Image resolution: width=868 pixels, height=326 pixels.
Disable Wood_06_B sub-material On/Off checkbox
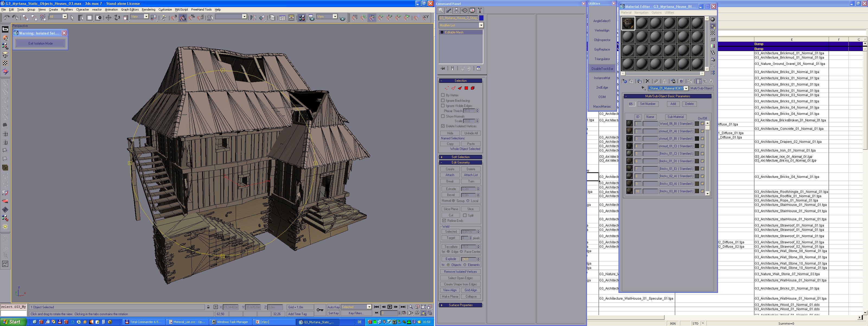pyautogui.click(x=702, y=124)
